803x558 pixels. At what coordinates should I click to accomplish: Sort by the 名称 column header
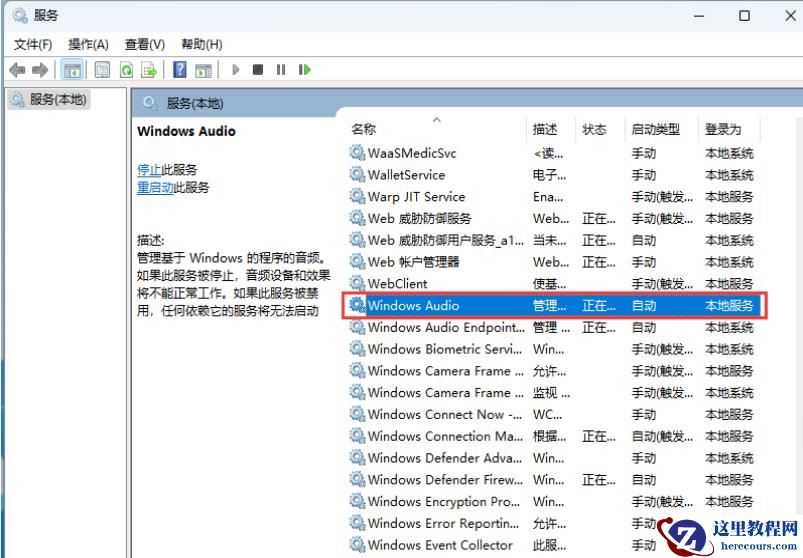(364, 129)
